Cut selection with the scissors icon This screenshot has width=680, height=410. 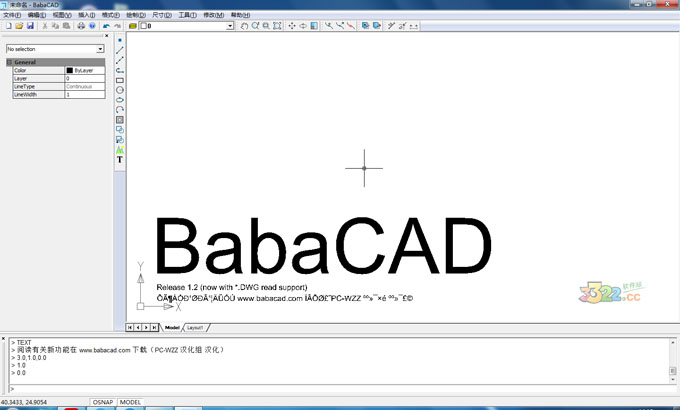(45, 26)
